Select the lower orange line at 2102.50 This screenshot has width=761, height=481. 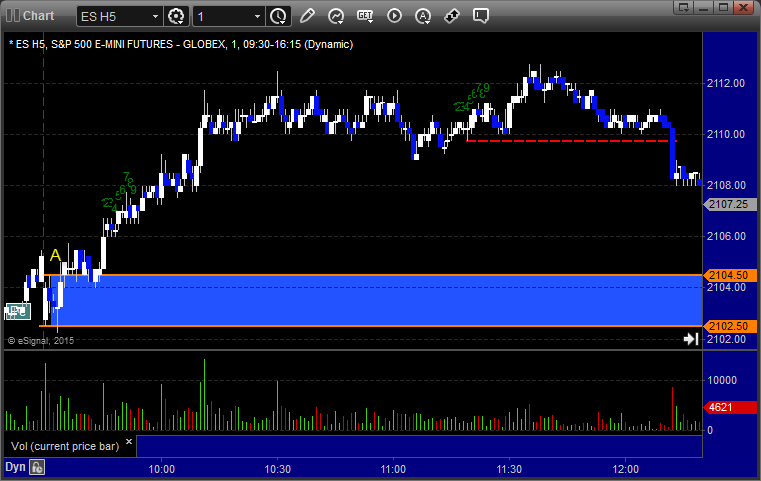[371, 326]
